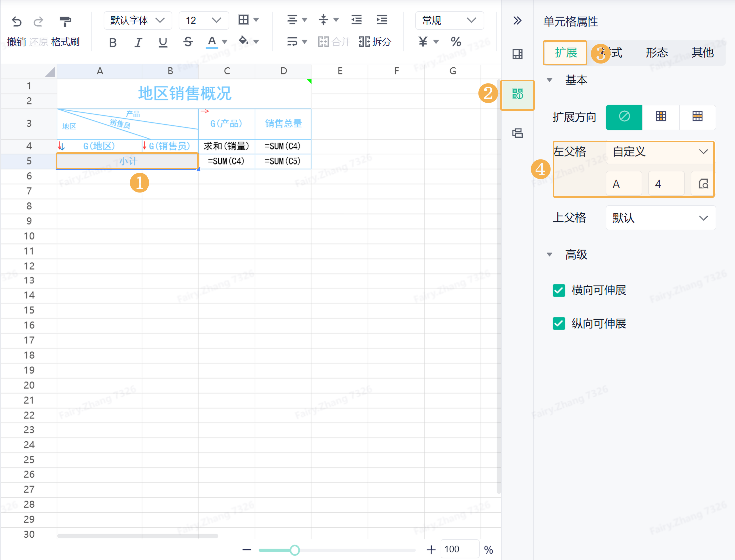This screenshot has width=735, height=560.
Task: Select the no-expansion direction option
Action: point(624,117)
